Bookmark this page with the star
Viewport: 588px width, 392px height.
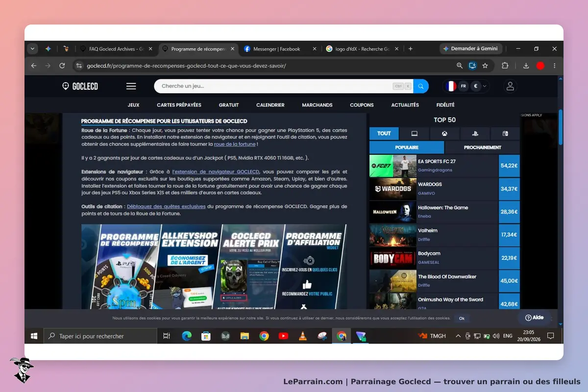(x=485, y=66)
